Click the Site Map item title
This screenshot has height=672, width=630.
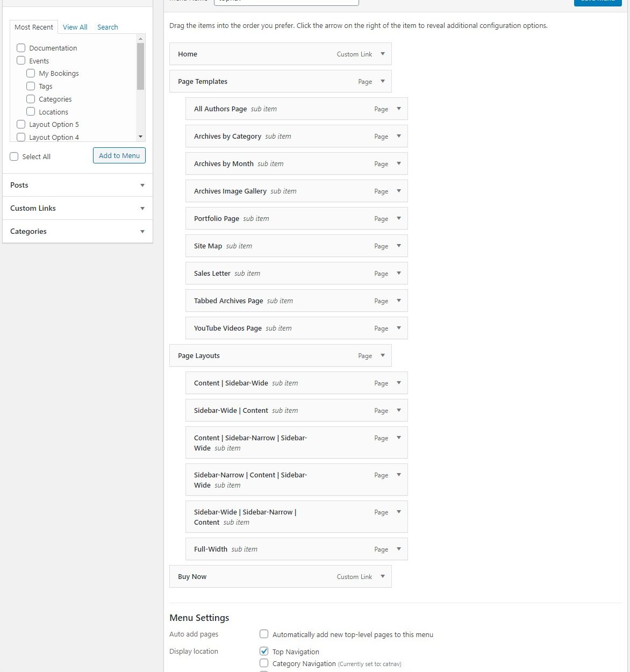[208, 246]
